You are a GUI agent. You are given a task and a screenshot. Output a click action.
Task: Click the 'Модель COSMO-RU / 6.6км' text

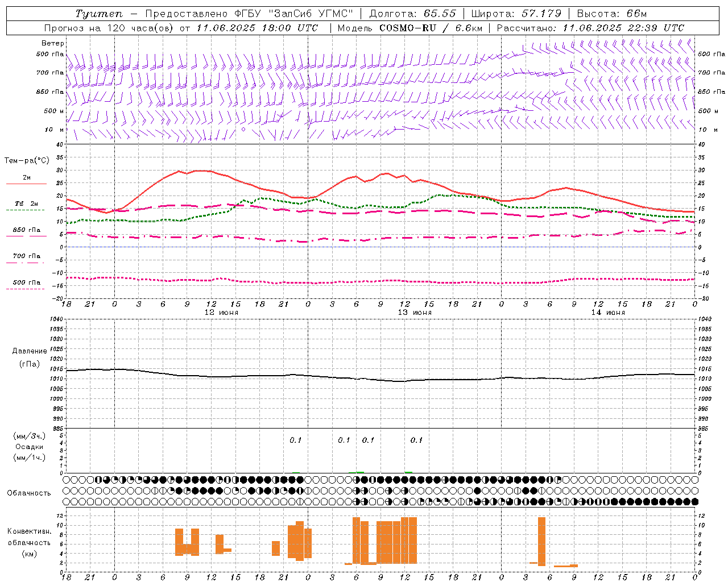pyautogui.click(x=409, y=28)
